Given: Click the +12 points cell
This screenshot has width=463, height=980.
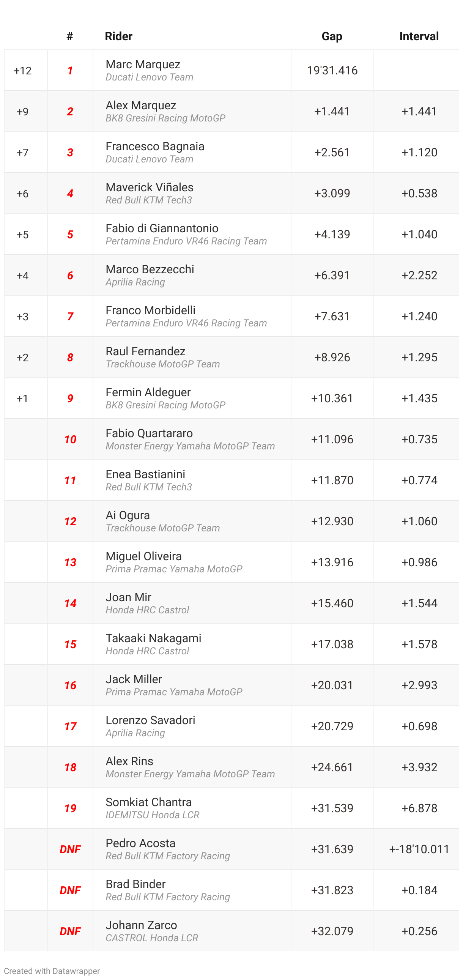Looking at the screenshot, I should click(23, 71).
